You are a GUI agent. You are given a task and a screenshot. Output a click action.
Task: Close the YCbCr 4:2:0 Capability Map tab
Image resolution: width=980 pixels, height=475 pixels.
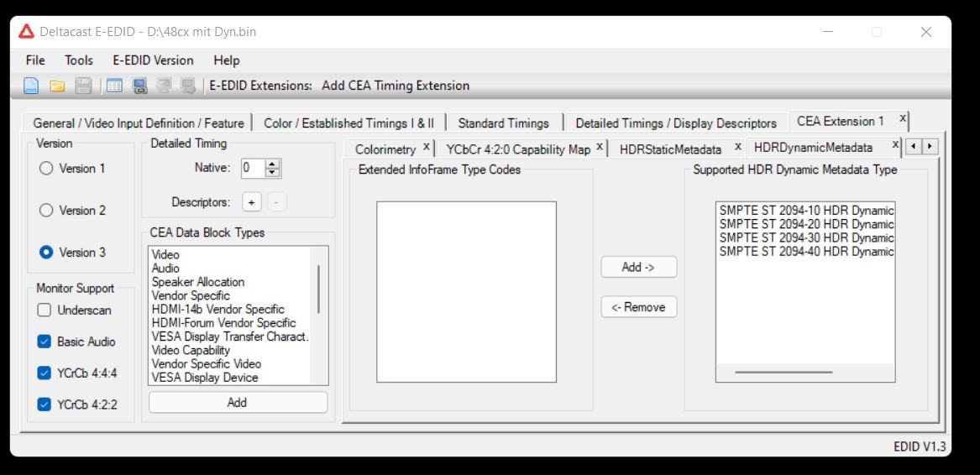[x=600, y=146]
